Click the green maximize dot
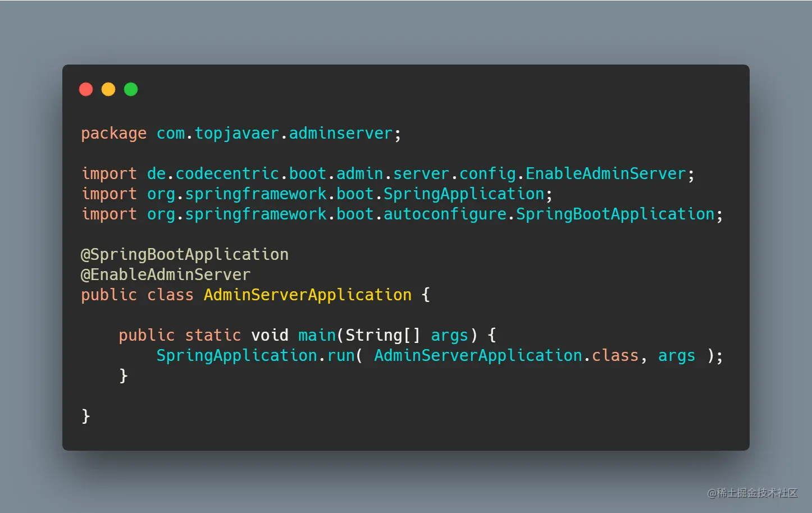Image resolution: width=812 pixels, height=513 pixels. pyautogui.click(x=131, y=89)
